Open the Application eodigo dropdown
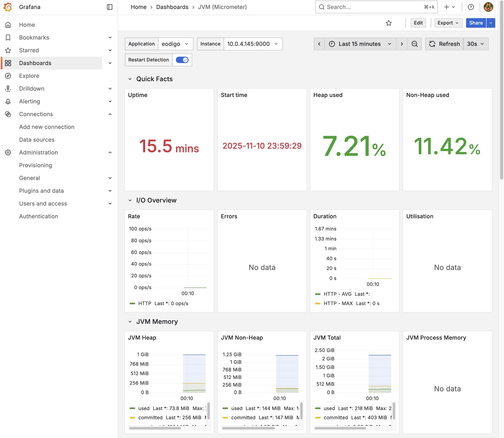504x438 pixels. coord(175,44)
